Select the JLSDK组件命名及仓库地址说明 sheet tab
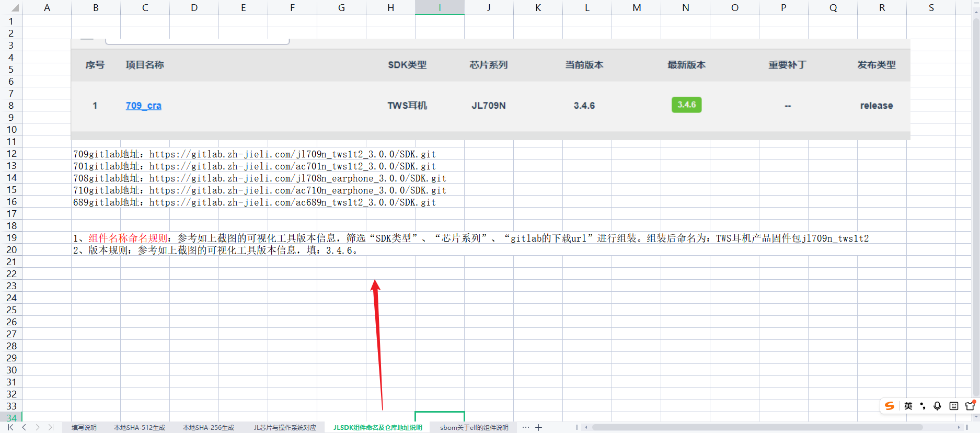 pos(377,427)
